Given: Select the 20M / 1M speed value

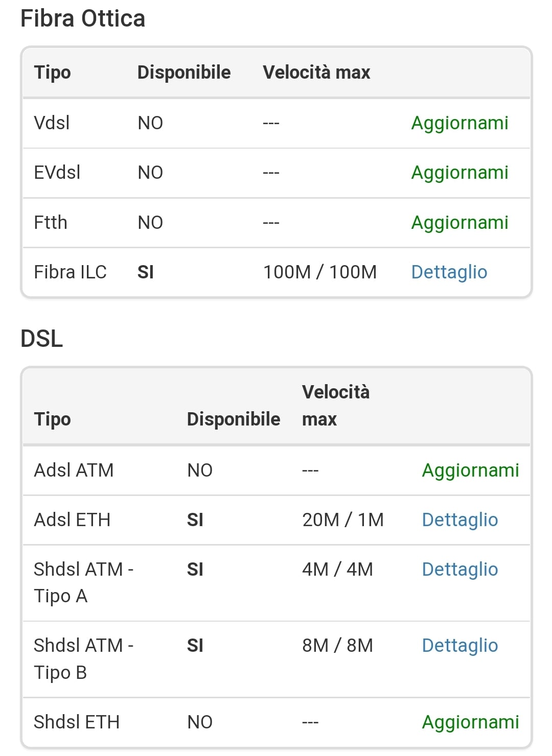Looking at the screenshot, I should (x=342, y=520).
